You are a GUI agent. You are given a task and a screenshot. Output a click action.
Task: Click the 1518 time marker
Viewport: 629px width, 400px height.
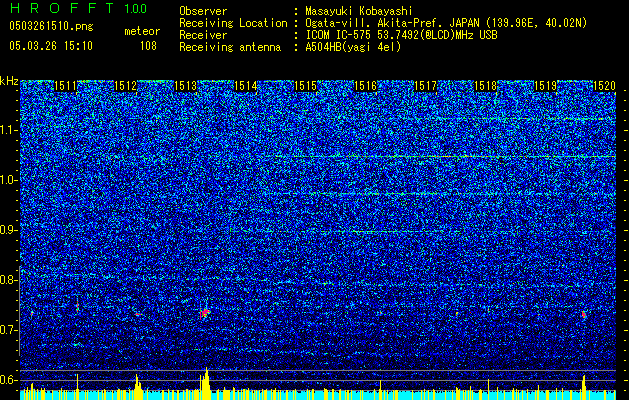coord(485,86)
